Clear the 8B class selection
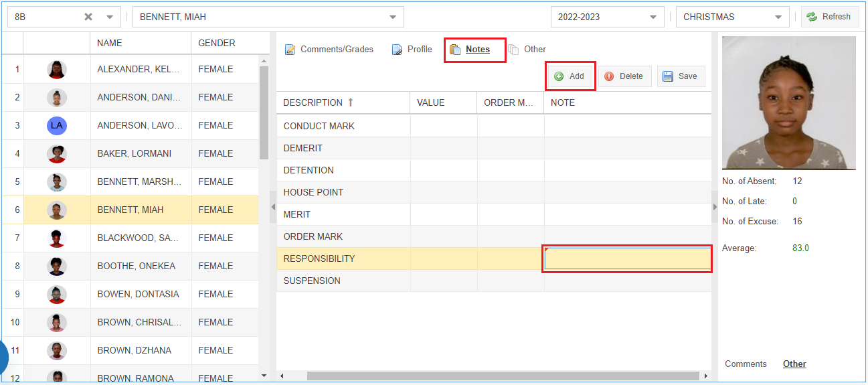 pyautogui.click(x=88, y=17)
